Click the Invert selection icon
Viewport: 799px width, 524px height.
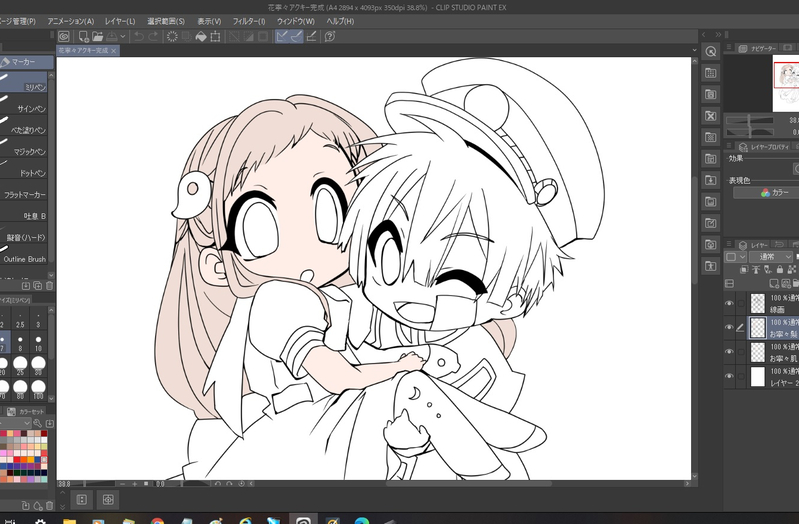pos(249,36)
